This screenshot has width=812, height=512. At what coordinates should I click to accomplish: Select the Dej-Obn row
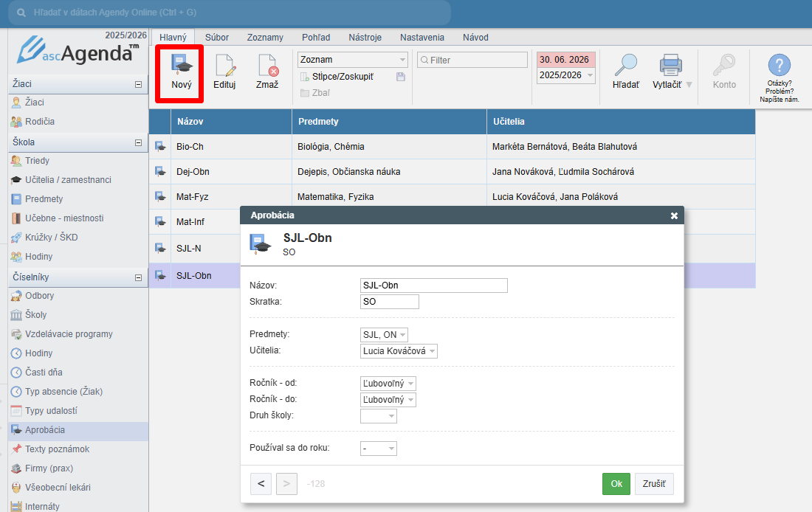pos(452,171)
